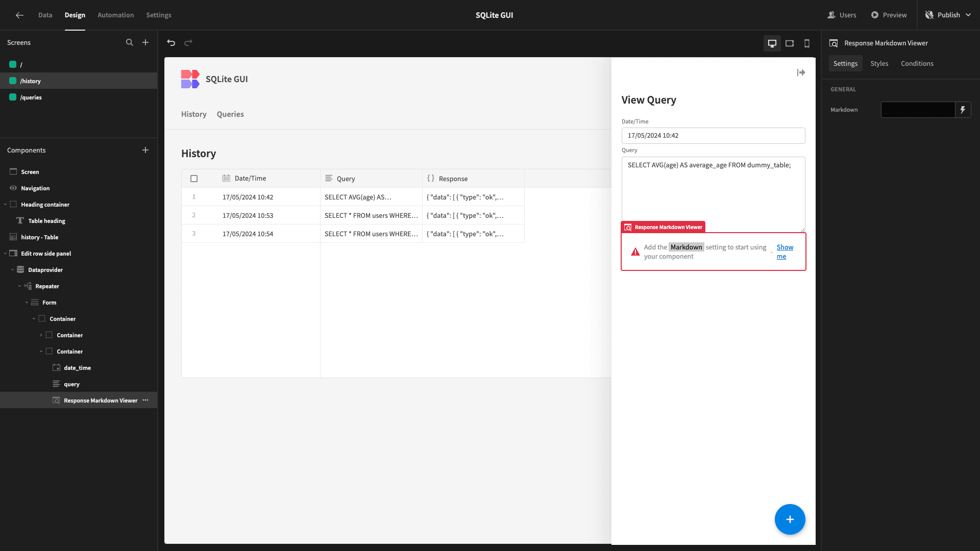Select the history - Table component
This screenshot has width=980, height=551.
tap(79, 237)
